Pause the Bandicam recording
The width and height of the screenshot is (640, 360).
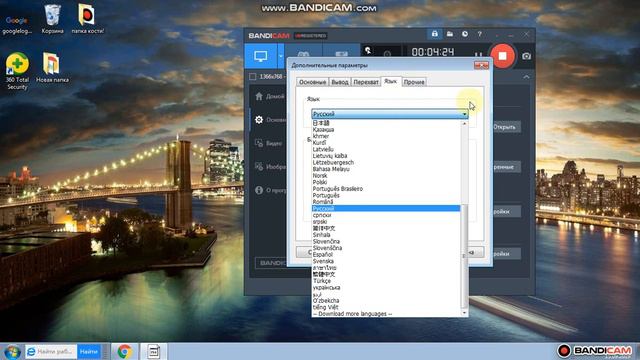tap(478, 55)
